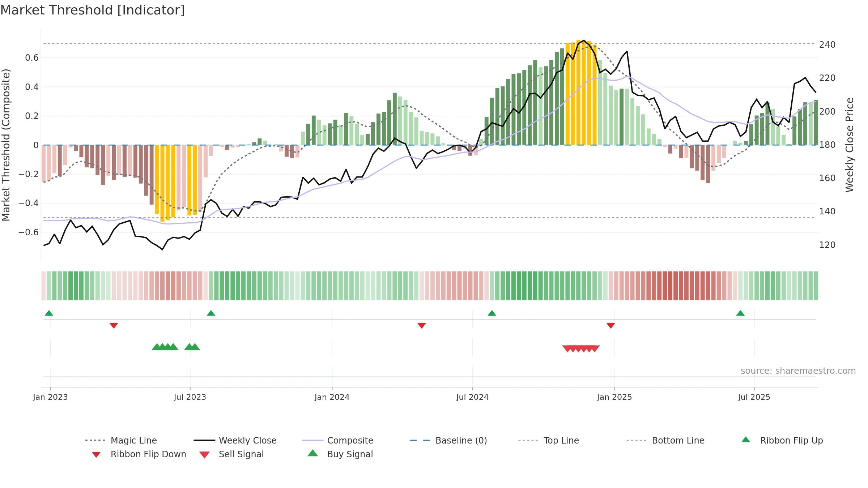Viewport: 868px width, 488px height.
Task: Click the Jul 2024 x-axis label
Action: coord(472,397)
